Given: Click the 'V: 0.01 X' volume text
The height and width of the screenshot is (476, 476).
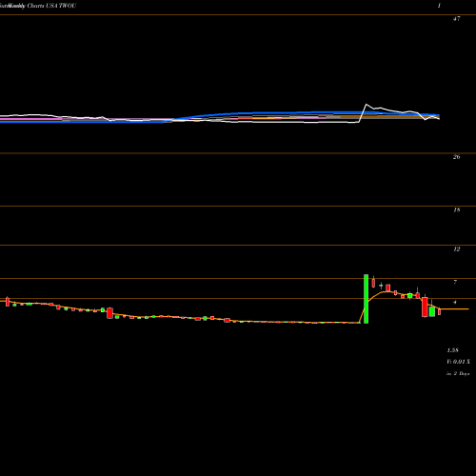Looking at the screenshot, I should (458, 362).
